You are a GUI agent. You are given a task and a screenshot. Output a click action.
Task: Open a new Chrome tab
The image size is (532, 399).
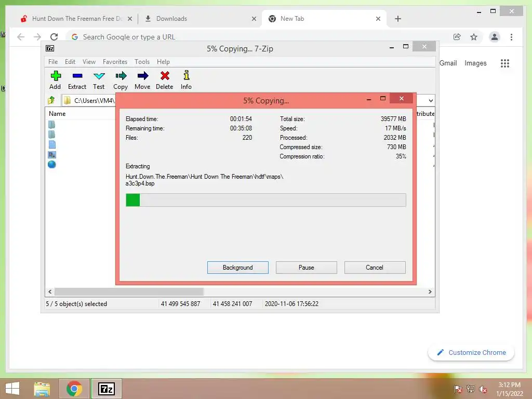coord(398,19)
